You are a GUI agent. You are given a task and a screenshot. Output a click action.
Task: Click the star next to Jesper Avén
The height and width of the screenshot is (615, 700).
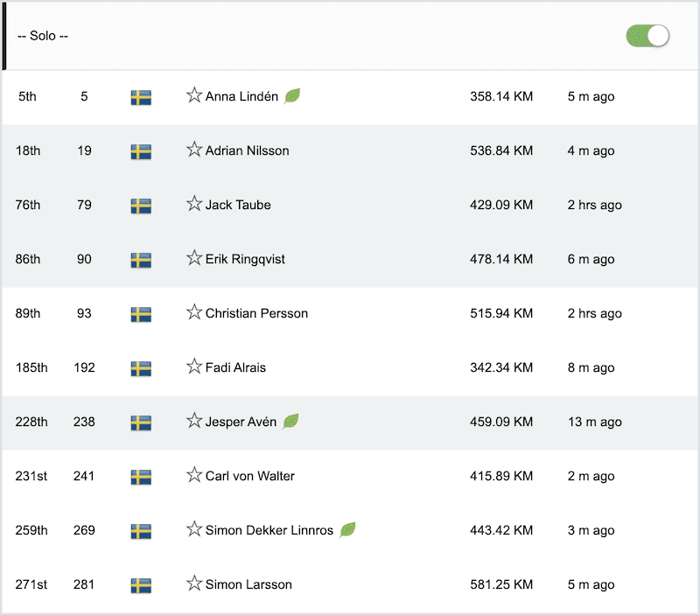point(194,421)
